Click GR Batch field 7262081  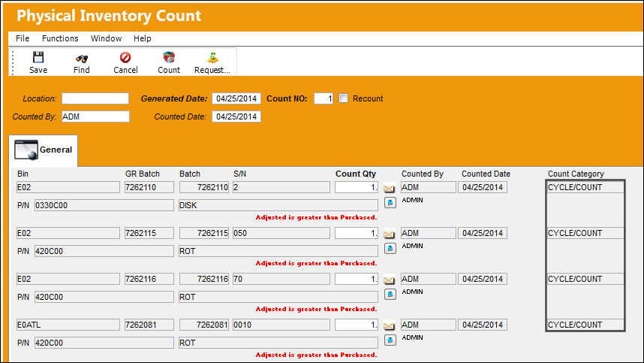pos(149,325)
